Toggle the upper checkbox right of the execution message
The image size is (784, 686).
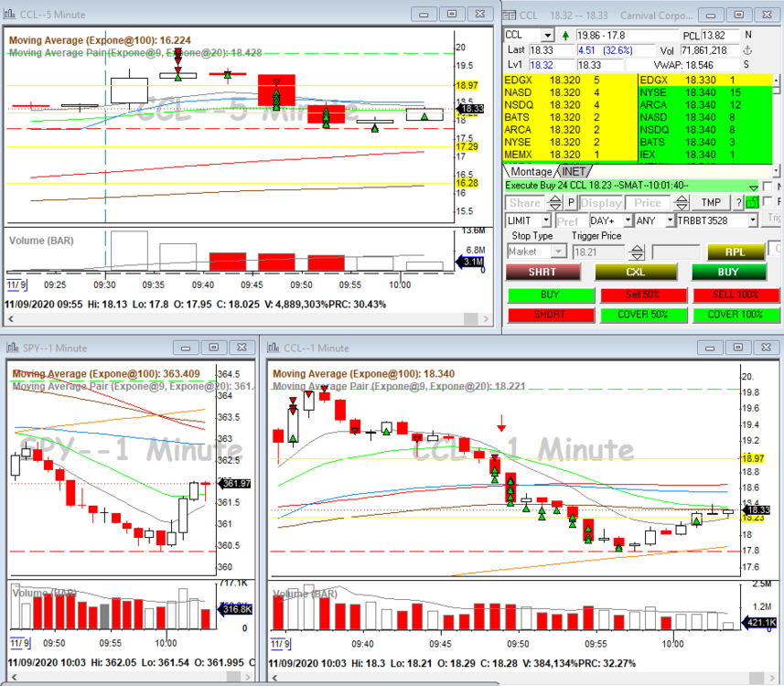click(768, 186)
